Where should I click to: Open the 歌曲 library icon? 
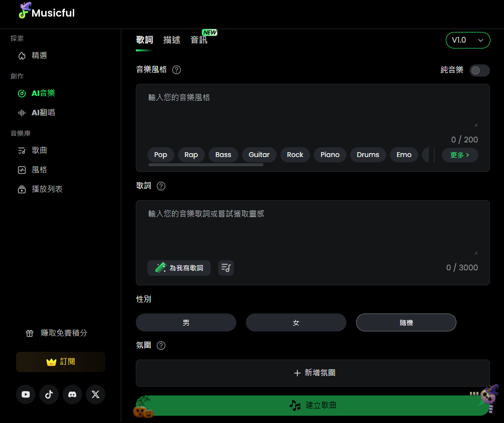[x=21, y=150]
